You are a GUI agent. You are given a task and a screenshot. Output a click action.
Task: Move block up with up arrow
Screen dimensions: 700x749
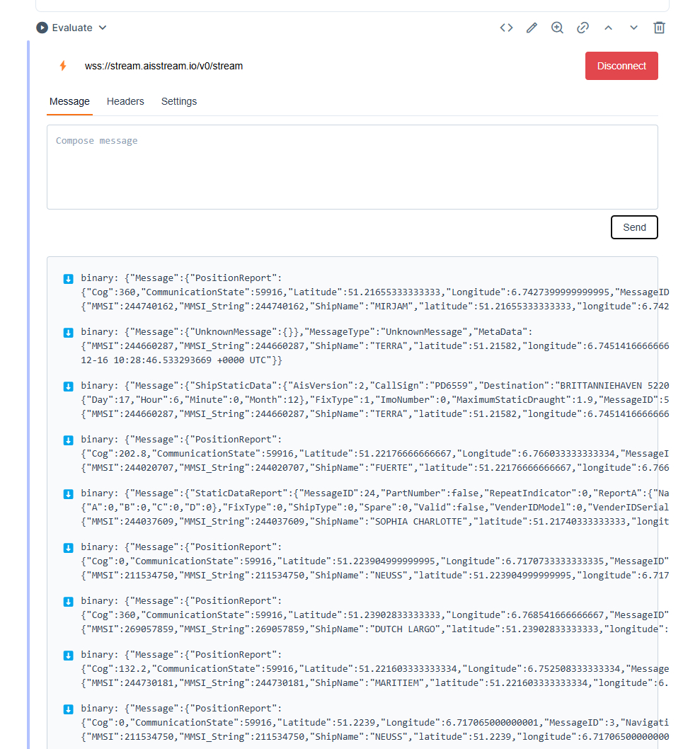point(608,28)
